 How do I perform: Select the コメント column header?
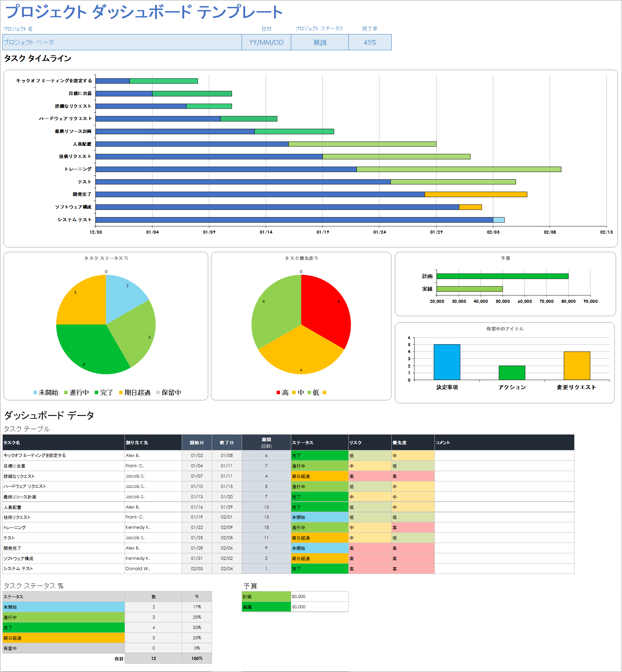pos(504,442)
